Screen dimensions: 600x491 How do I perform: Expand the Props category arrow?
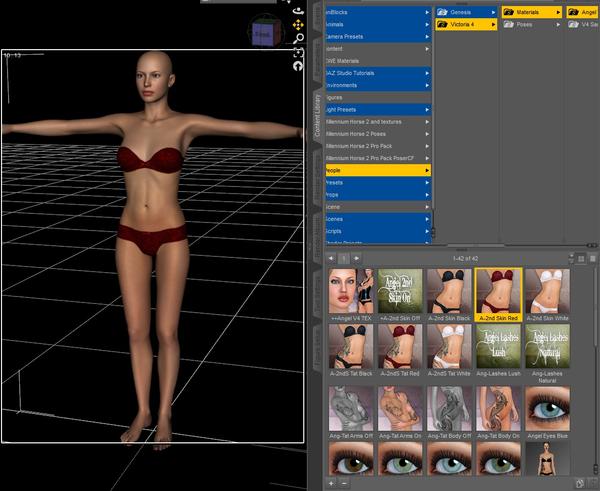[x=427, y=195]
